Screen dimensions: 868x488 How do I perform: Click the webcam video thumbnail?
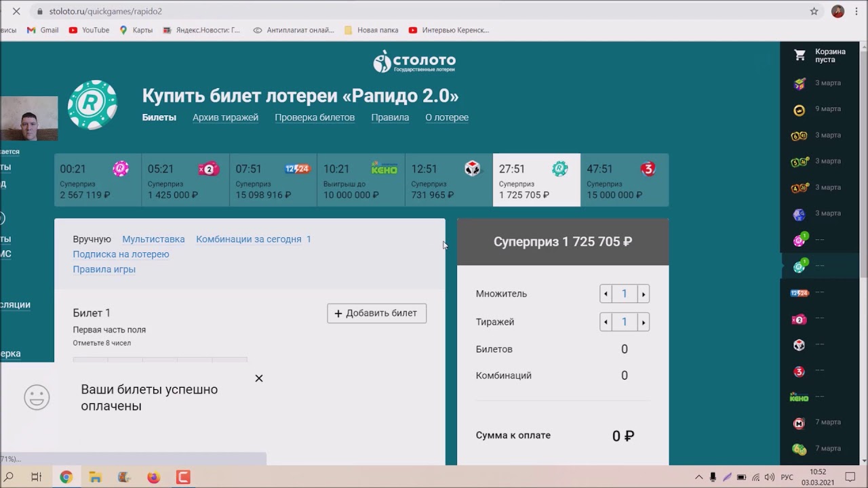28,118
